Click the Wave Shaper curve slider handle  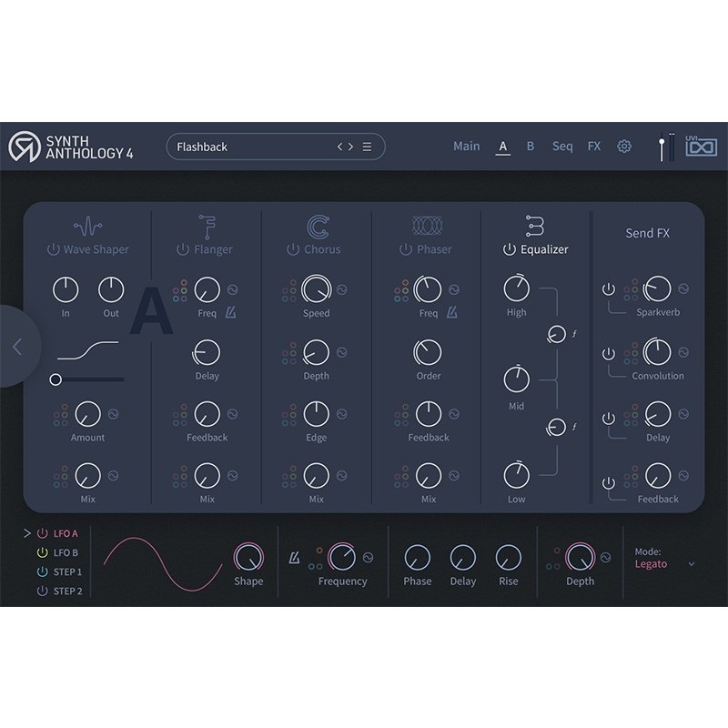click(x=56, y=379)
